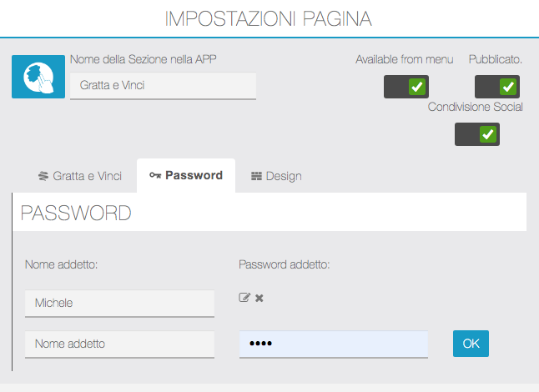Turn off the Condivisione Social switch
This screenshot has width=539, height=392.
[477, 134]
